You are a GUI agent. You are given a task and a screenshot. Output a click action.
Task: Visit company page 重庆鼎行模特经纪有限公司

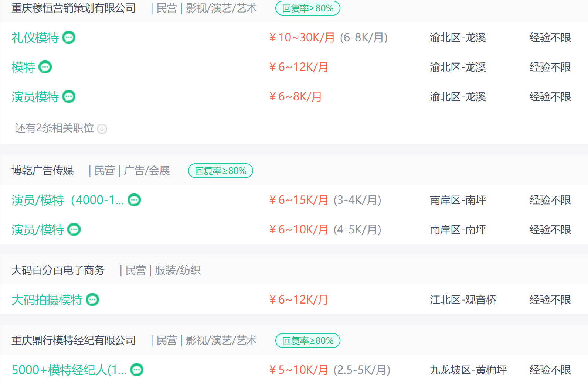pyautogui.click(x=74, y=340)
